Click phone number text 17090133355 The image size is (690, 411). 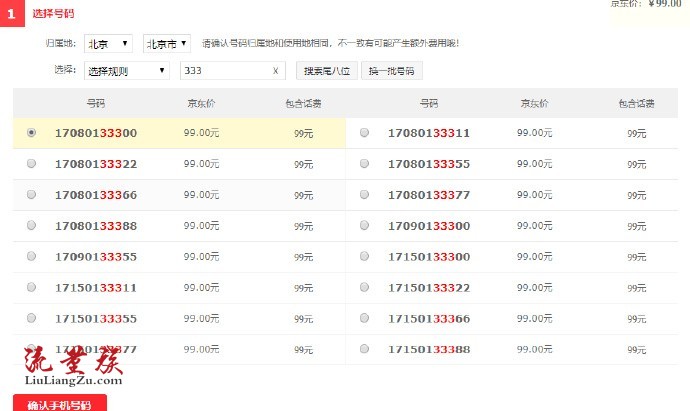pos(96,257)
